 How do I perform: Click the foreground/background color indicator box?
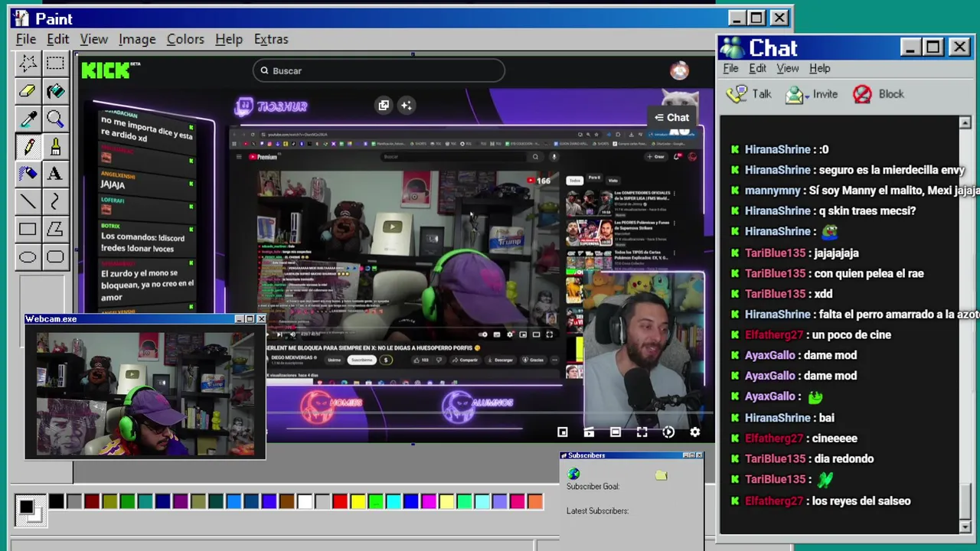pos(29,510)
